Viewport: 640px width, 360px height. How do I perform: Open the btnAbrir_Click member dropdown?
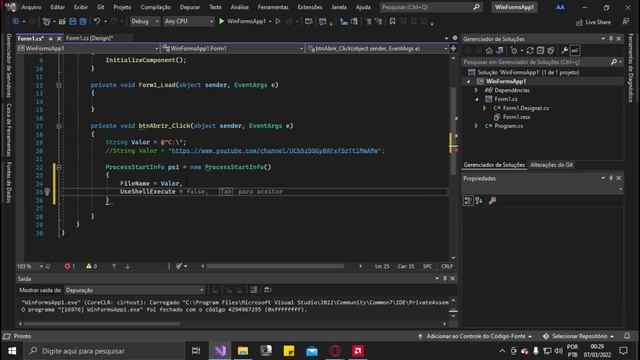(x=377, y=48)
